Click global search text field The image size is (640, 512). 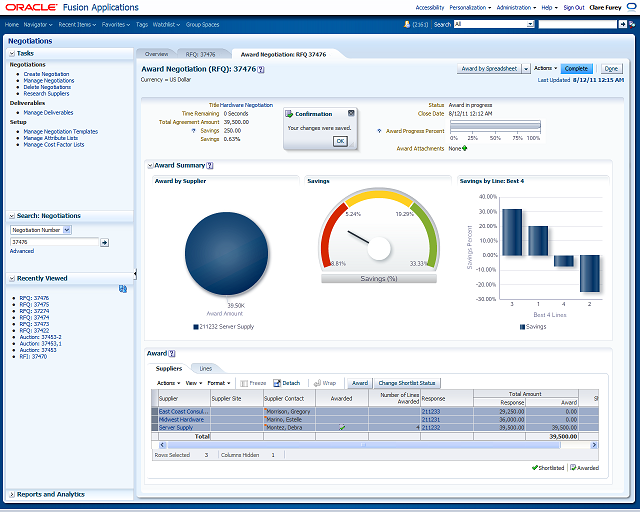coord(578,24)
